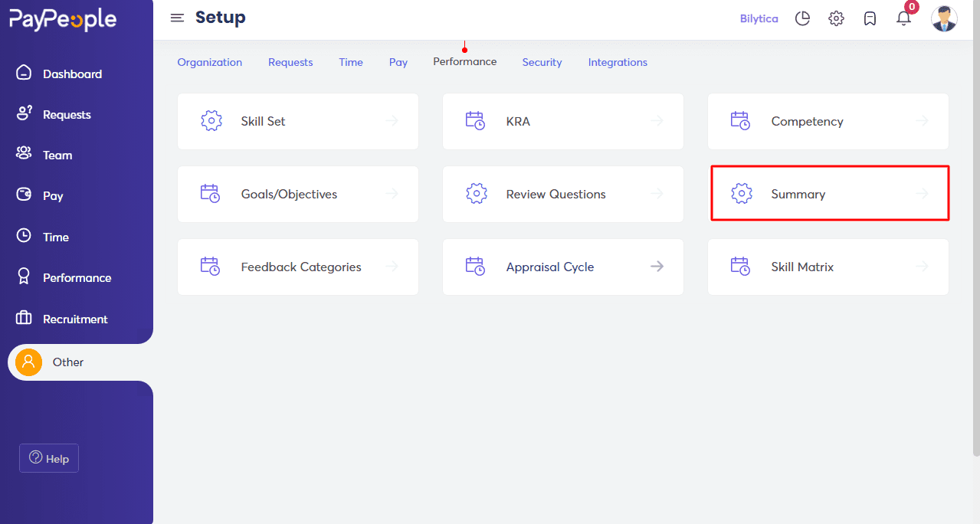Click the Team group icon in sidebar
This screenshot has height=524, width=980.
[24, 153]
